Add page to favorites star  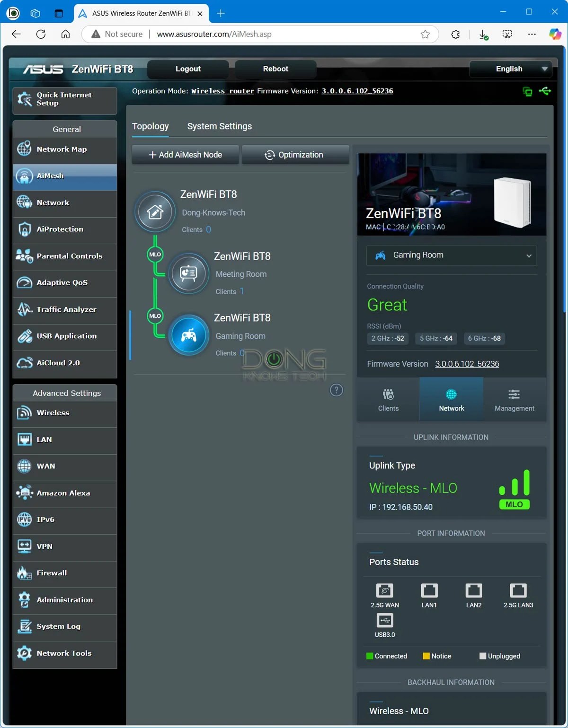click(x=425, y=34)
